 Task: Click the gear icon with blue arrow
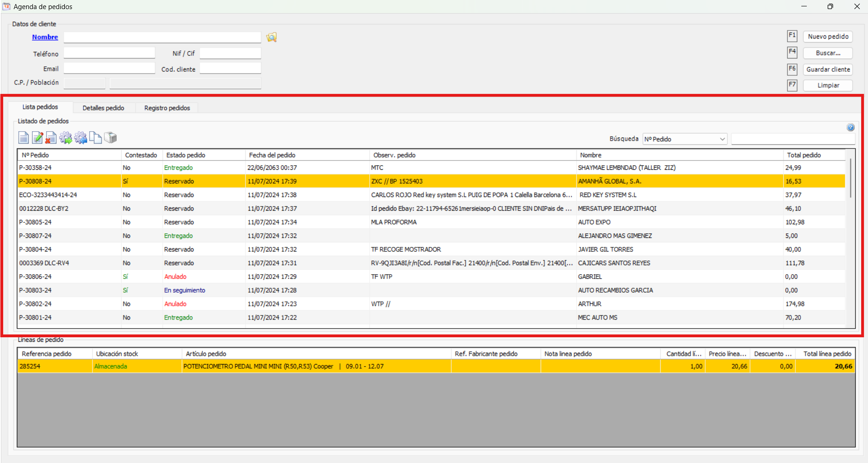[81, 138]
